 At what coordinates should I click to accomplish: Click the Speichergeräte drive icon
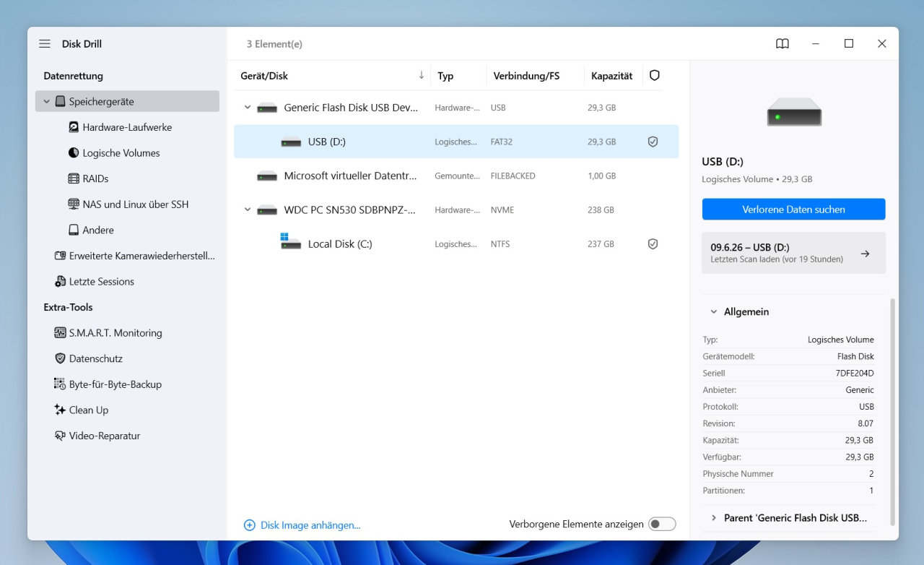coord(61,102)
